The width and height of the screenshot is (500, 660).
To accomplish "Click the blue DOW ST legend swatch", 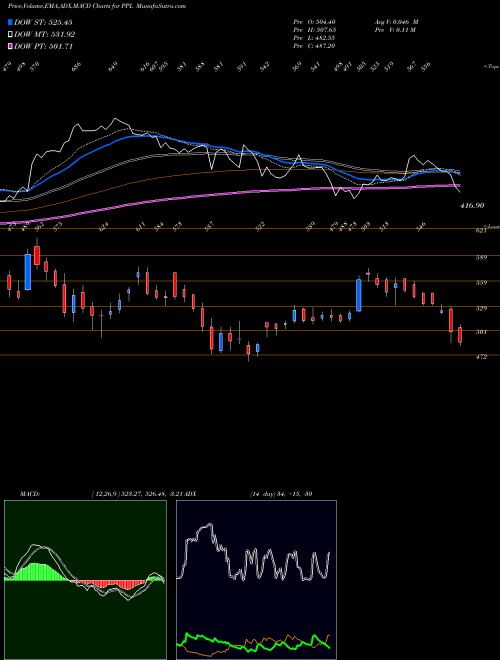I will coord(11,22).
